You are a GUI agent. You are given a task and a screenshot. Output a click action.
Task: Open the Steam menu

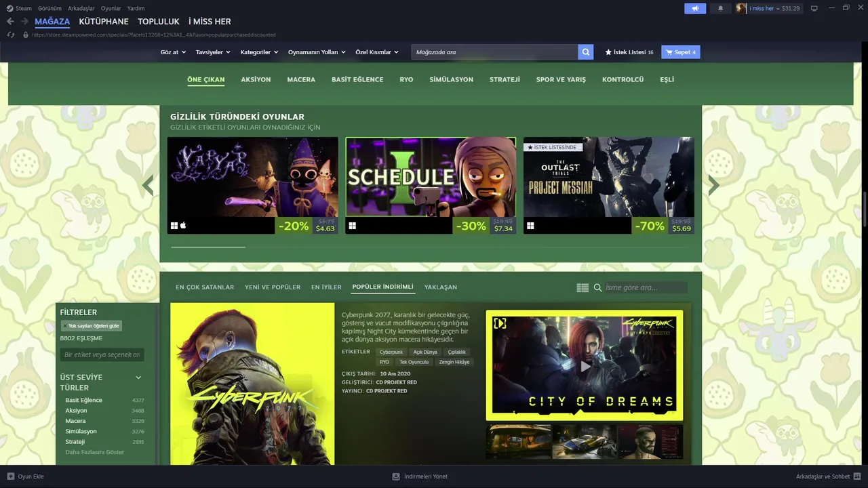(x=24, y=8)
